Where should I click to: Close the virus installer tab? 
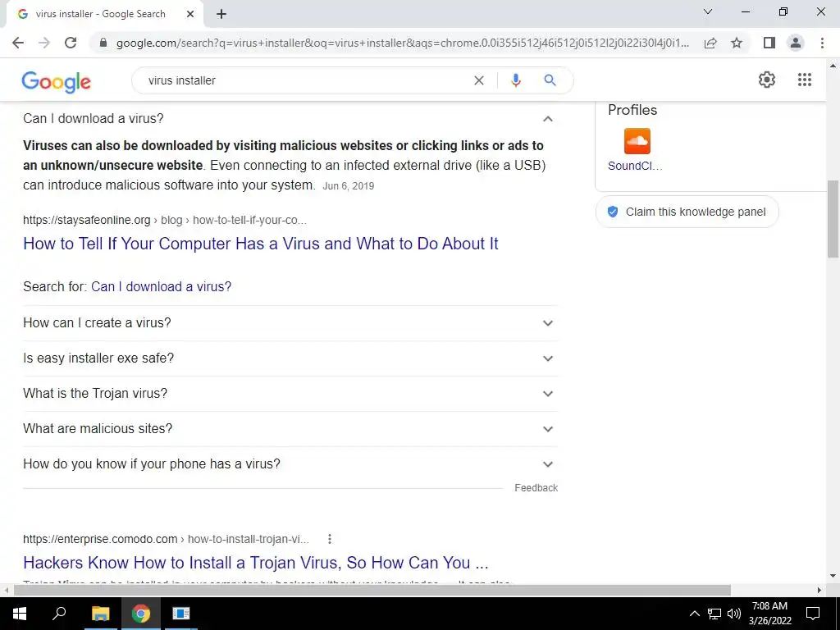(x=190, y=14)
